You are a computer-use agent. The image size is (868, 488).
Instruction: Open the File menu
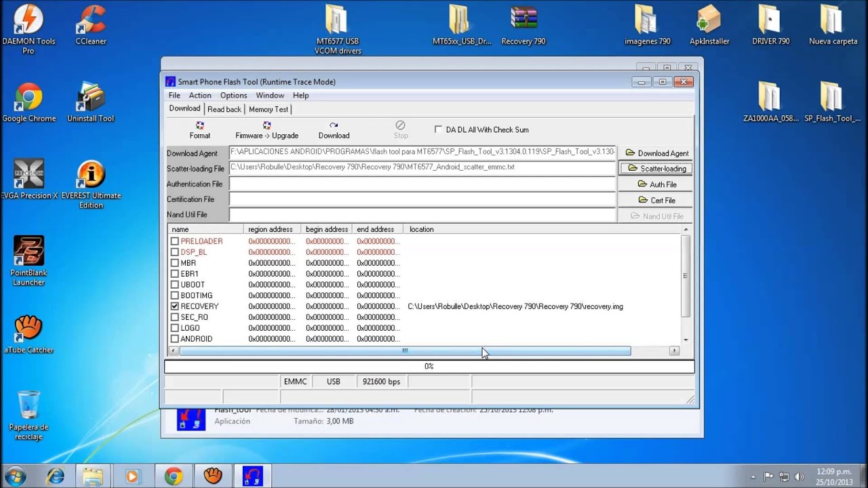click(174, 96)
